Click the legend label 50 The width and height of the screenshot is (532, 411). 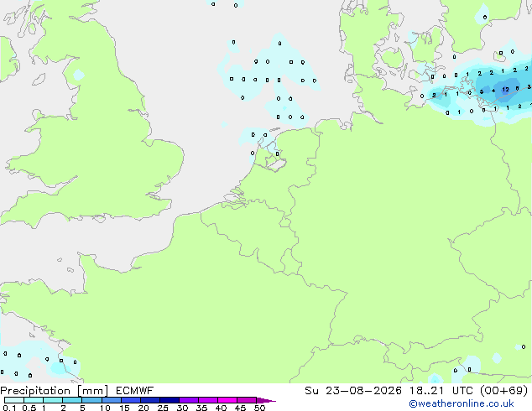(x=259, y=408)
